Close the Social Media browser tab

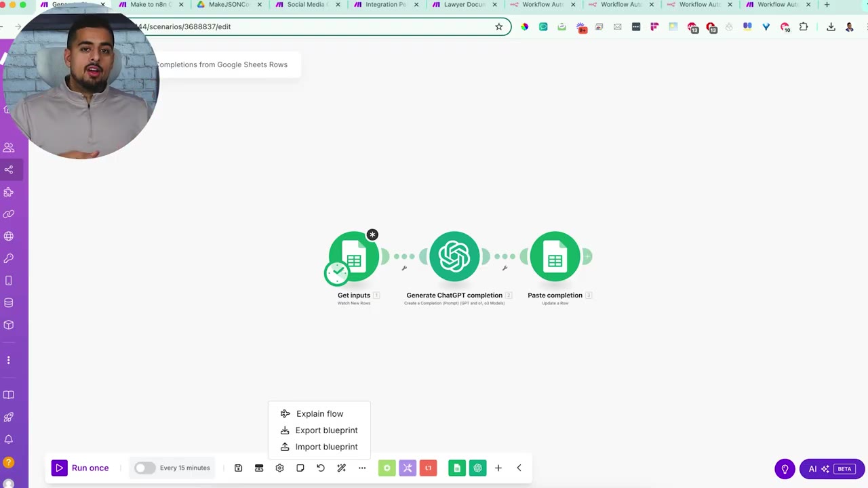tap(338, 5)
